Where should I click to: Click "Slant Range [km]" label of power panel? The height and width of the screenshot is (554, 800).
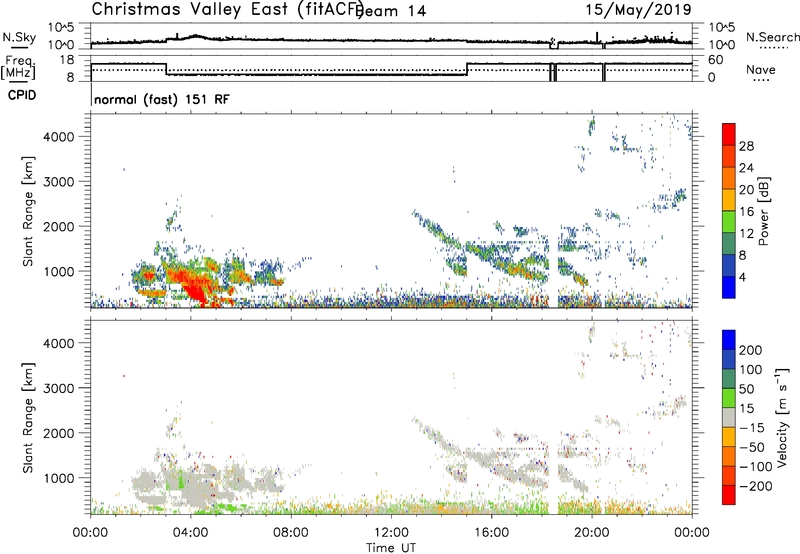(x=28, y=211)
